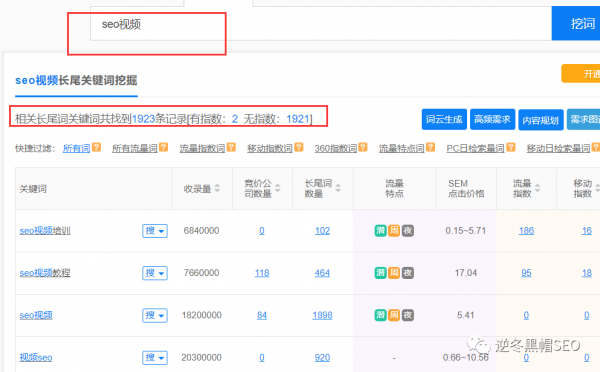
Task: Click gray 夜 badge in seo视频 row
Action: [x=408, y=315]
